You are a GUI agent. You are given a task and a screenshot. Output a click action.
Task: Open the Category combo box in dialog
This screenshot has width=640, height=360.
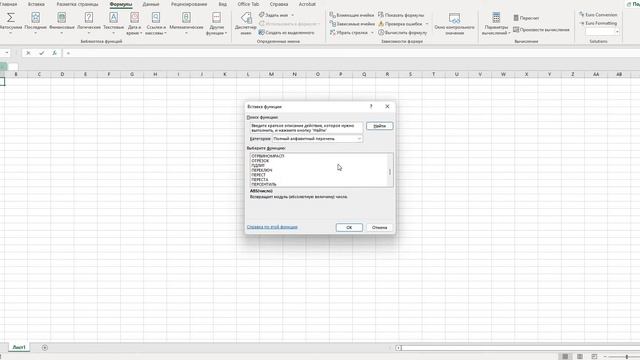point(317,139)
